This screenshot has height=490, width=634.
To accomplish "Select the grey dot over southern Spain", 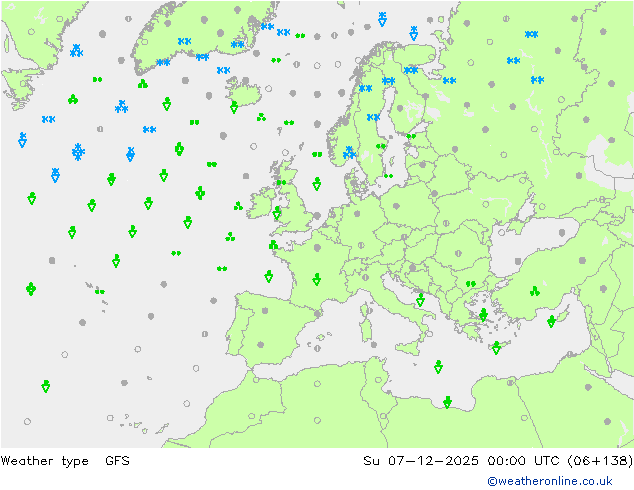I will (x=261, y=344).
